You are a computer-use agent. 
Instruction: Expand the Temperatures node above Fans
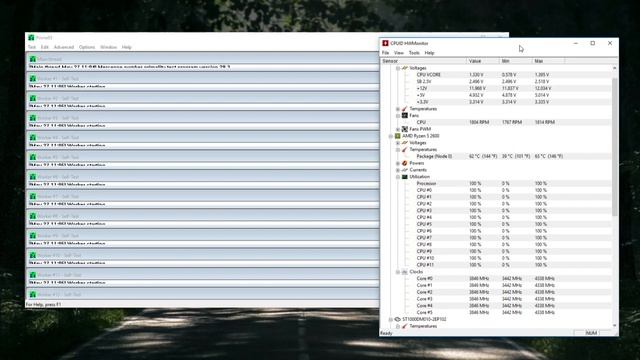[x=398, y=109]
